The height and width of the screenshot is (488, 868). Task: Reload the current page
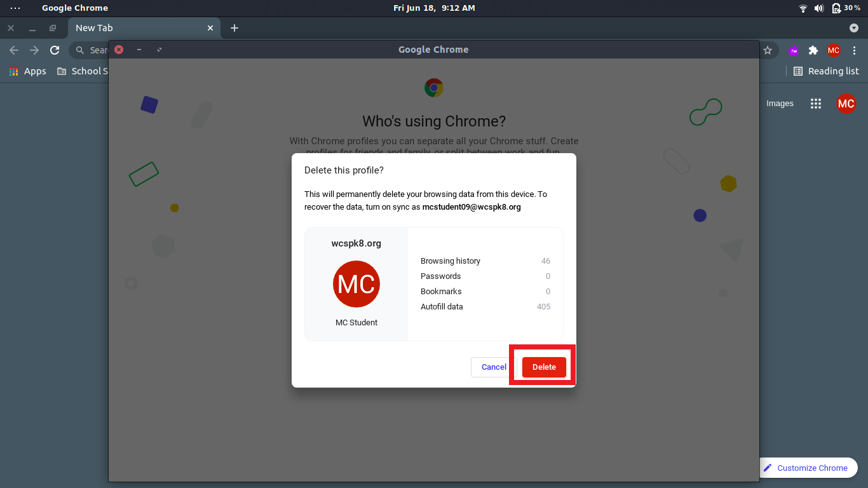[x=55, y=50]
